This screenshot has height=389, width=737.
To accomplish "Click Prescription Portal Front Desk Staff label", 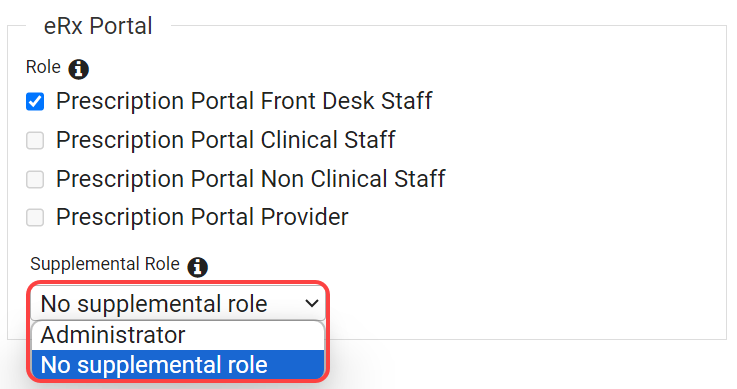I will pyautogui.click(x=244, y=101).
